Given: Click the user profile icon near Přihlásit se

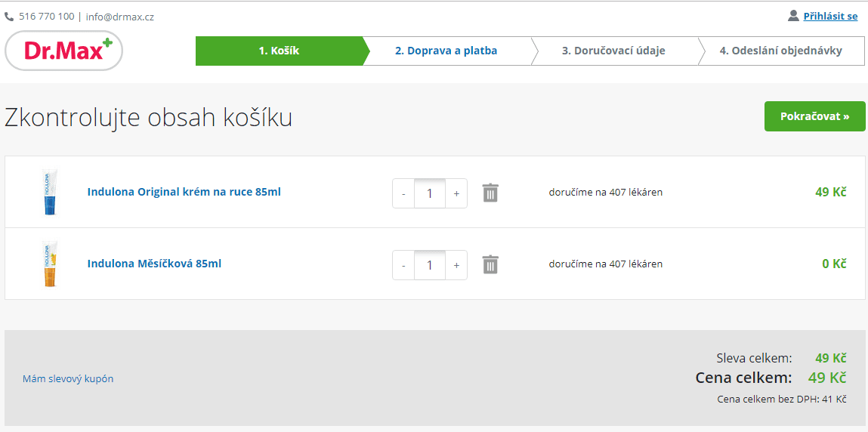Looking at the screenshot, I should pyautogui.click(x=793, y=16).
